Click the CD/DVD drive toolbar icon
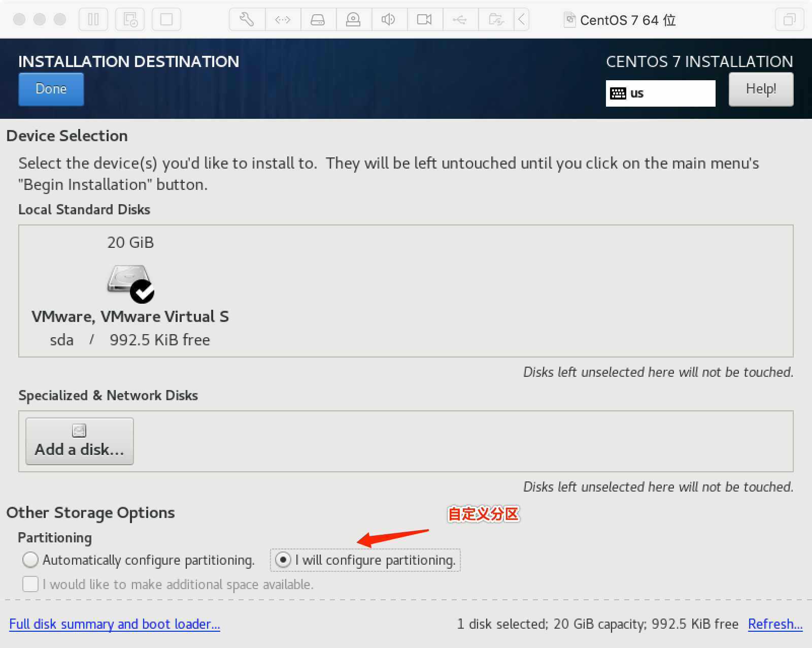The height and width of the screenshot is (648, 812). 354,20
